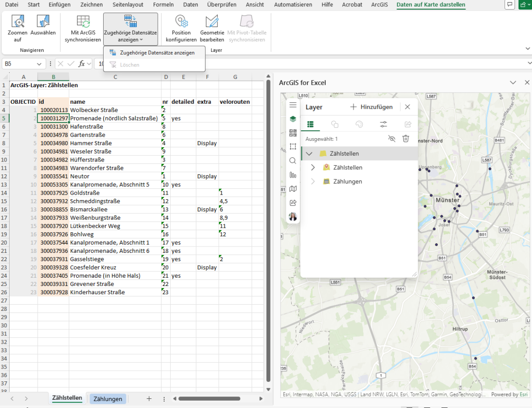The image size is (532, 408).
Task: Click the horizontal scrollbar thumb
Action: [209, 398]
